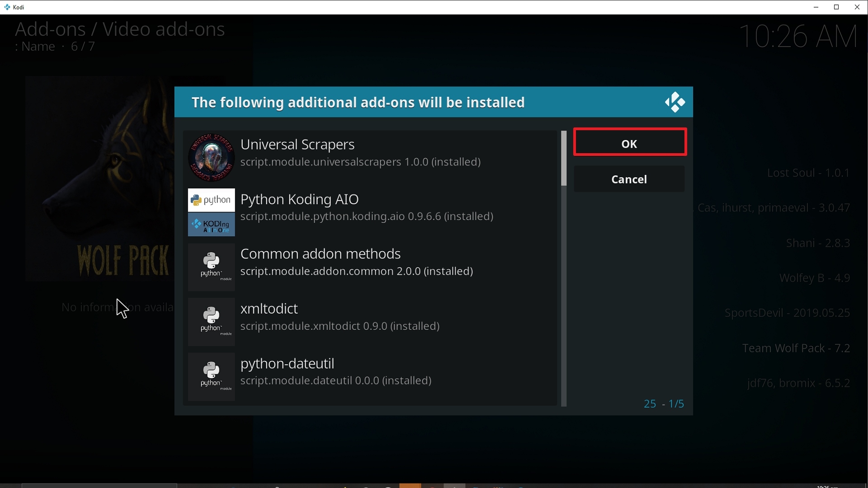The height and width of the screenshot is (488, 868).
Task: Click the Name sort label
Action: click(38, 47)
